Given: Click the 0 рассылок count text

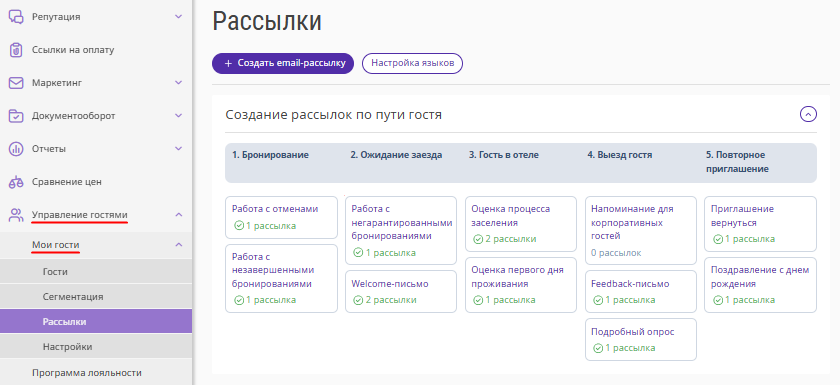Looking at the screenshot, I should [x=616, y=253].
